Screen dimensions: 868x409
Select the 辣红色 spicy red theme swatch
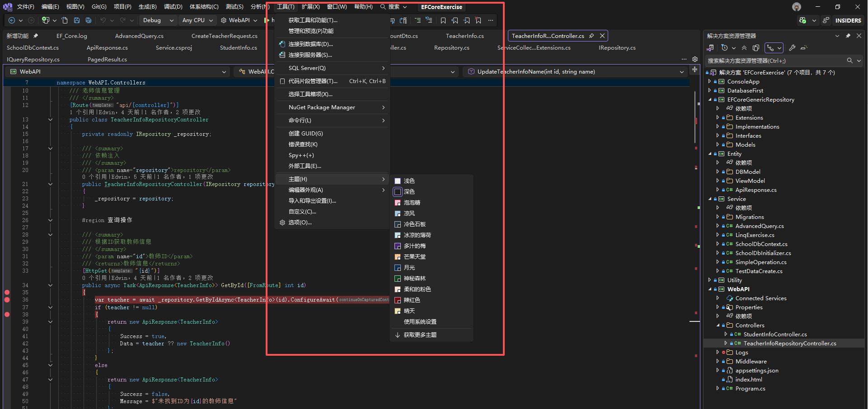coord(412,300)
